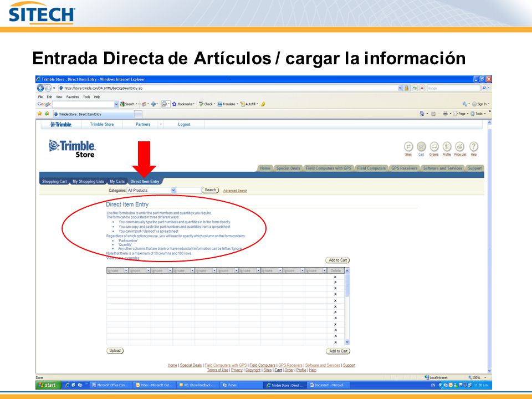Click the IE Print icon

pos(445,114)
